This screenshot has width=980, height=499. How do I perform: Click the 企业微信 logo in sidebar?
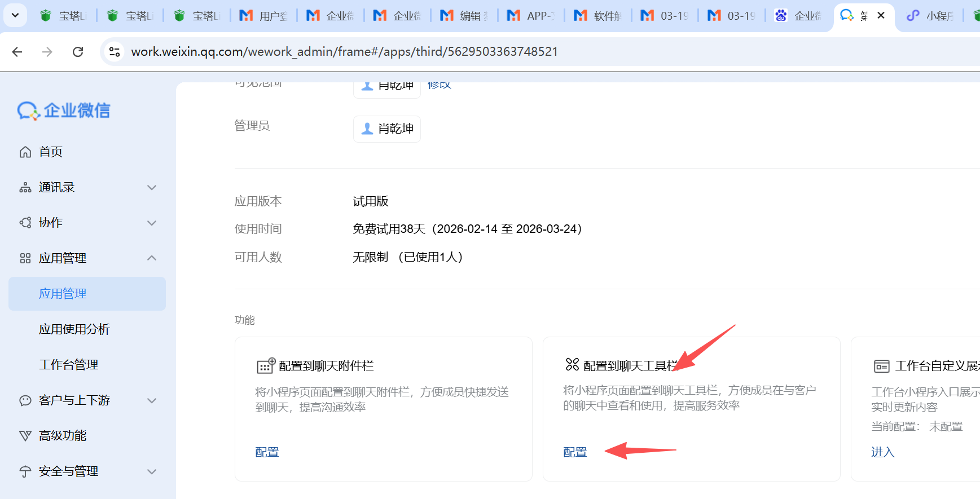coord(64,111)
